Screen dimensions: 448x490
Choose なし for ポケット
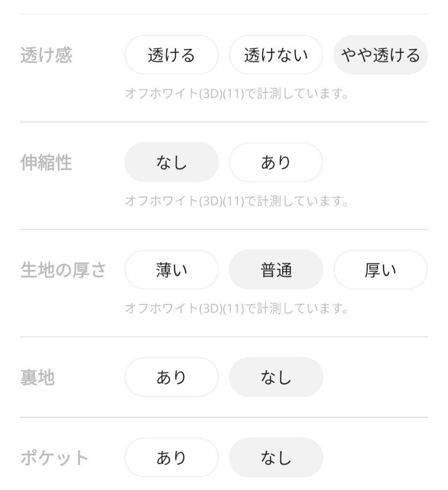pyautogui.click(x=276, y=457)
